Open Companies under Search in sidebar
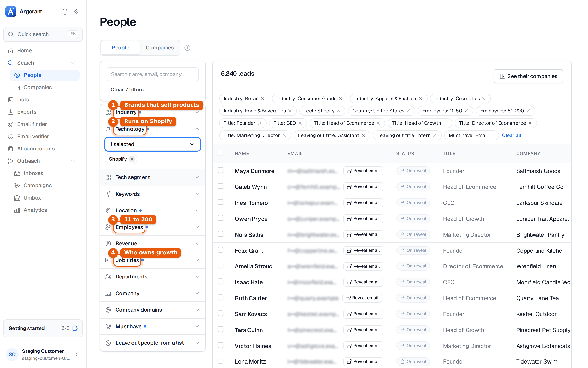 [x=45, y=87]
